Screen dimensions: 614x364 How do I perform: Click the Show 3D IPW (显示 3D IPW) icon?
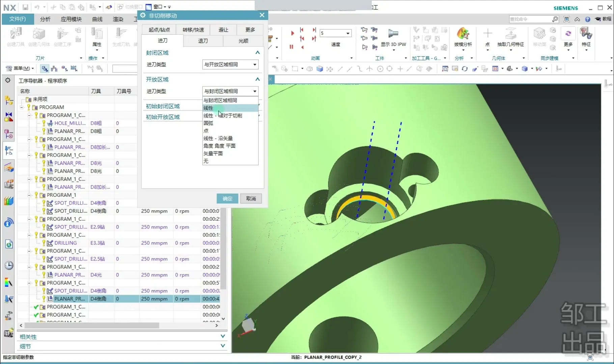point(393,34)
